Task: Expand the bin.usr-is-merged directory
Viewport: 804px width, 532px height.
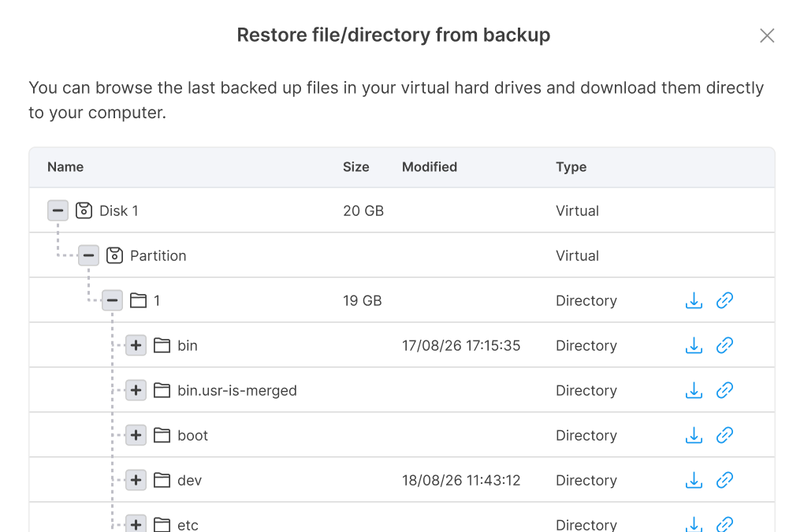Action: click(x=136, y=391)
